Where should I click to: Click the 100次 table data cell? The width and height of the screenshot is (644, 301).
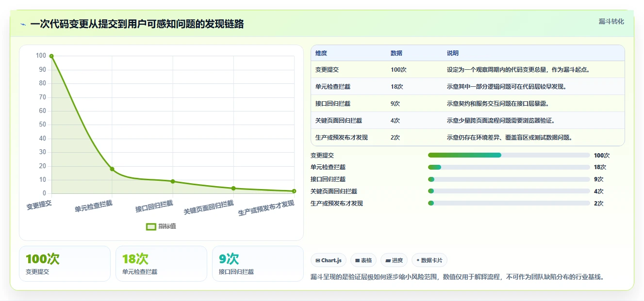point(398,70)
